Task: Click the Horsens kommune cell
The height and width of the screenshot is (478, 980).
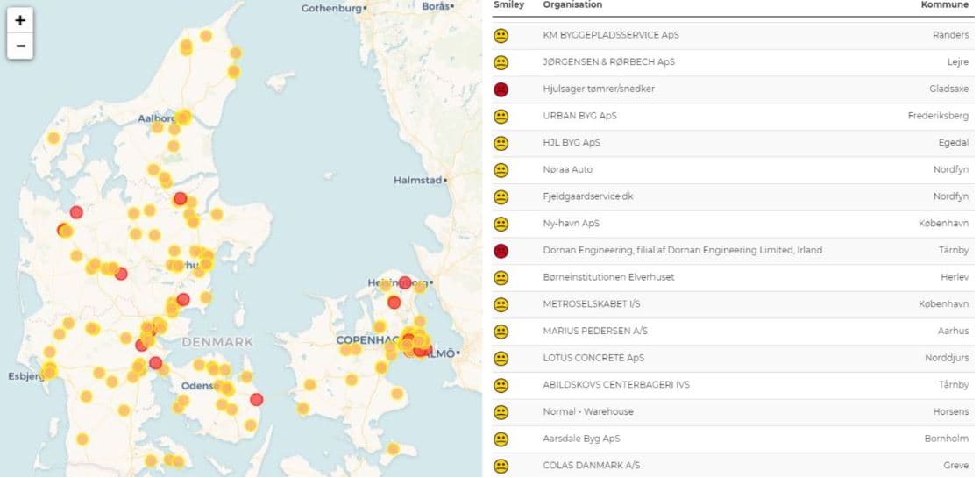Action: coord(950,411)
